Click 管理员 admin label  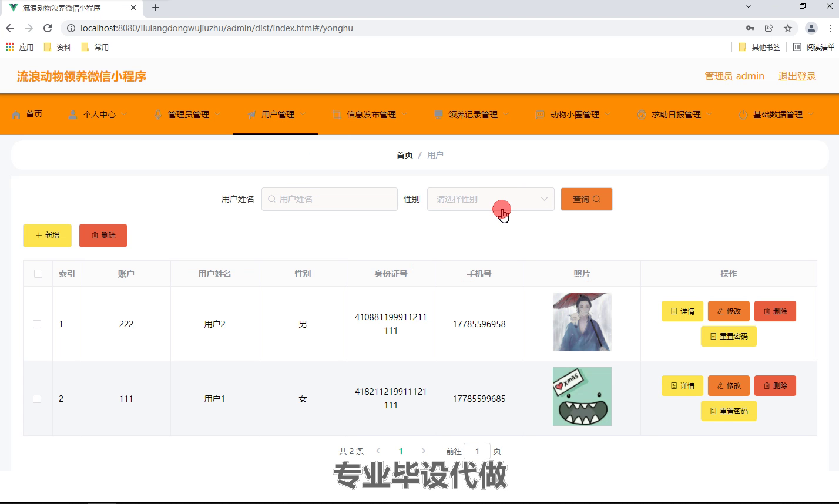pyautogui.click(x=734, y=76)
